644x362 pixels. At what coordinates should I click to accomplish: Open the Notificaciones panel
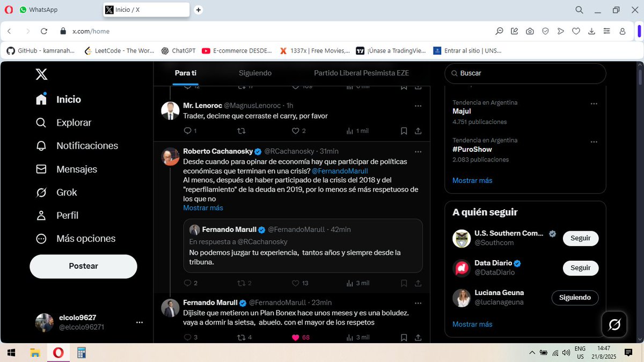coord(86,145)
